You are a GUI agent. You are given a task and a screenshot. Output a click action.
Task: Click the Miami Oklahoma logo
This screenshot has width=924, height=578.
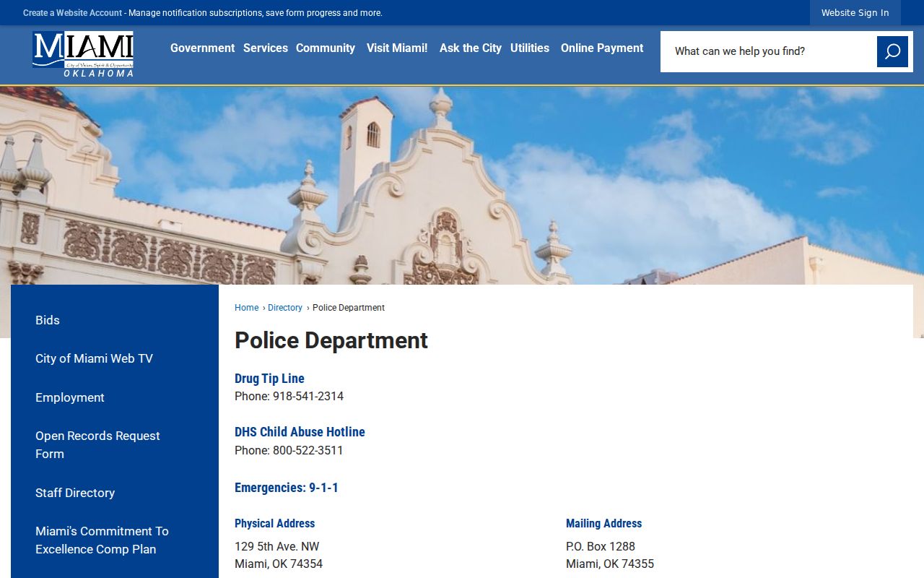click(x=83, y=54)
